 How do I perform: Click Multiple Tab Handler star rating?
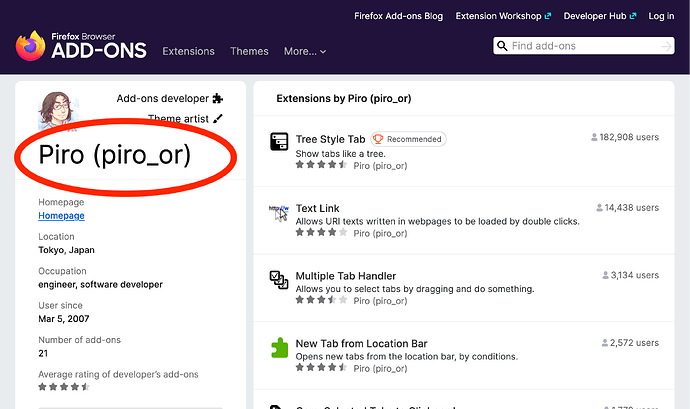coord(321,300)
